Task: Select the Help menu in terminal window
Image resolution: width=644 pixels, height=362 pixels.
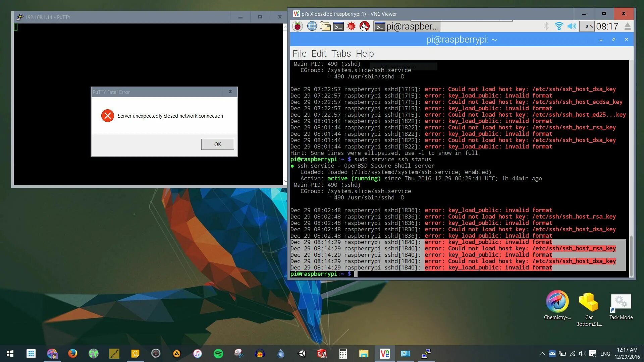Action: coord(365,53)
